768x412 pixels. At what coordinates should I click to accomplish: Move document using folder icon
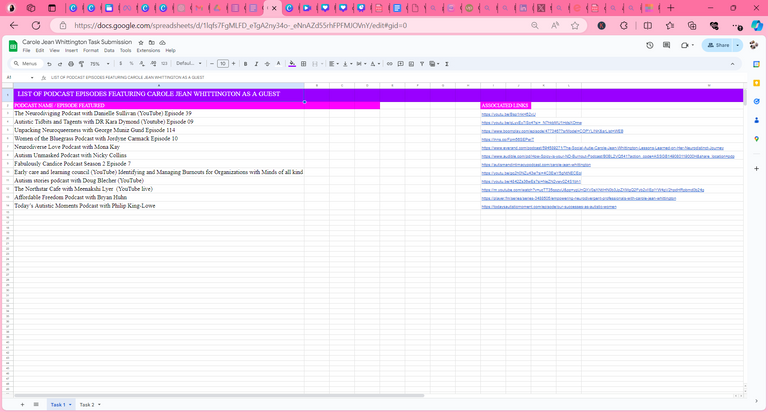point(152,43)
